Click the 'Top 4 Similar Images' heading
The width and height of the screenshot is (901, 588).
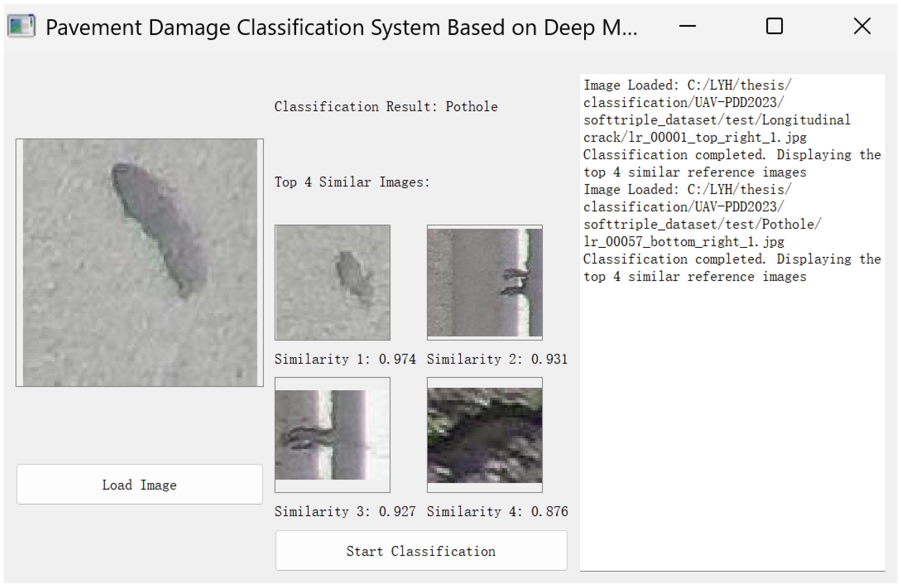coord(352,182)
